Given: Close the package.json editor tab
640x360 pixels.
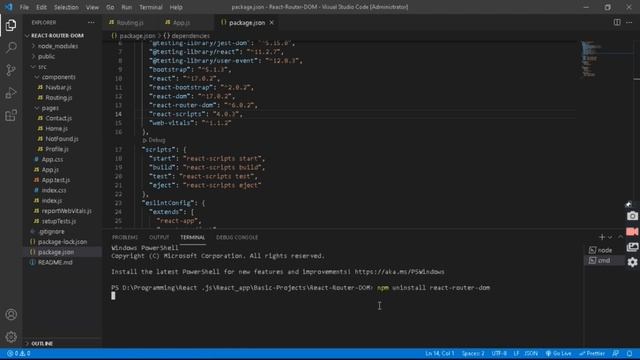Looking at the screenshot, I should coord(272,22).
